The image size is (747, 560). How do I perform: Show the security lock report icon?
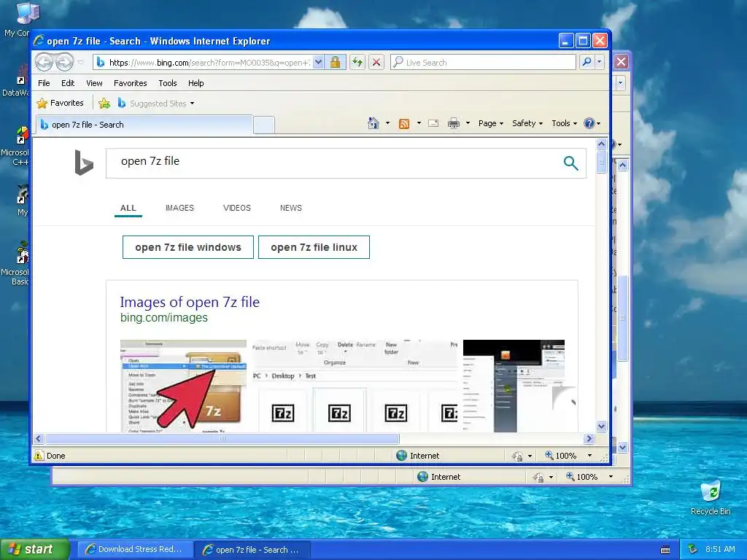pyautogui.click(x=336, y=63)
